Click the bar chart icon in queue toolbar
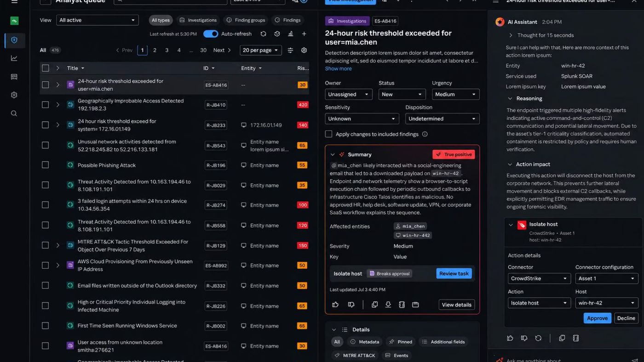The height and width of the screenshot is (362, 644). 290,34
